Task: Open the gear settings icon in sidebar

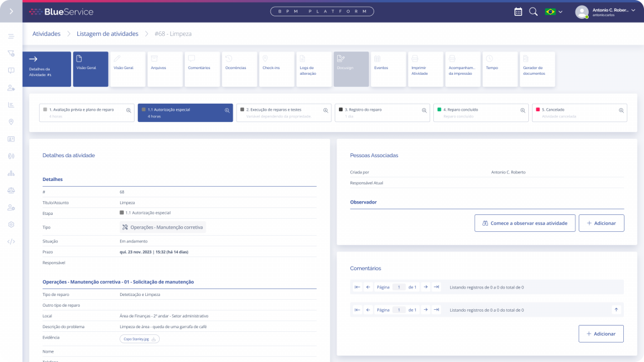Action: [11, 224]
